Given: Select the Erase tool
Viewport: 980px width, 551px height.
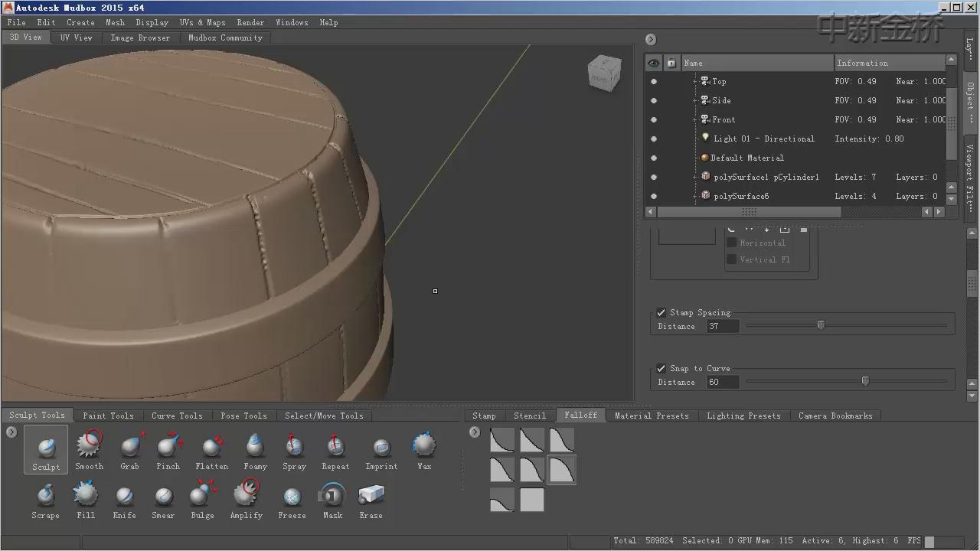Looking at the screenshot, I should pyautogui.click(x=371, y=500).
